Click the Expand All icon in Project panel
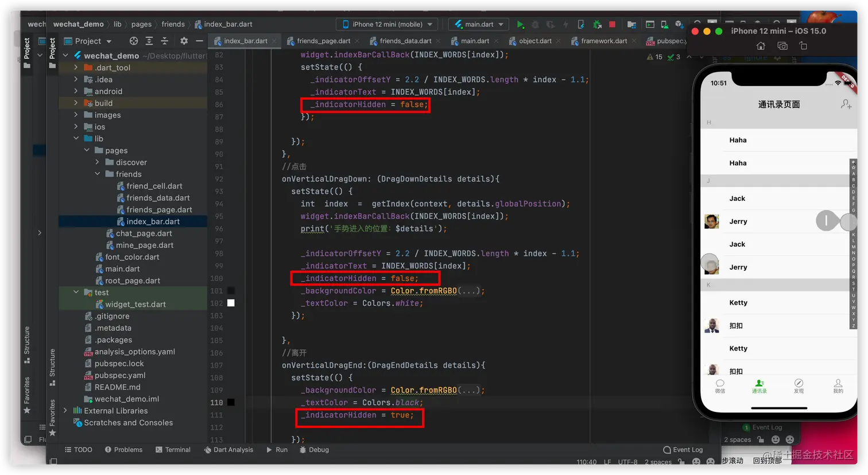This screenshot has height=475, width=868. tap(149, 41)
